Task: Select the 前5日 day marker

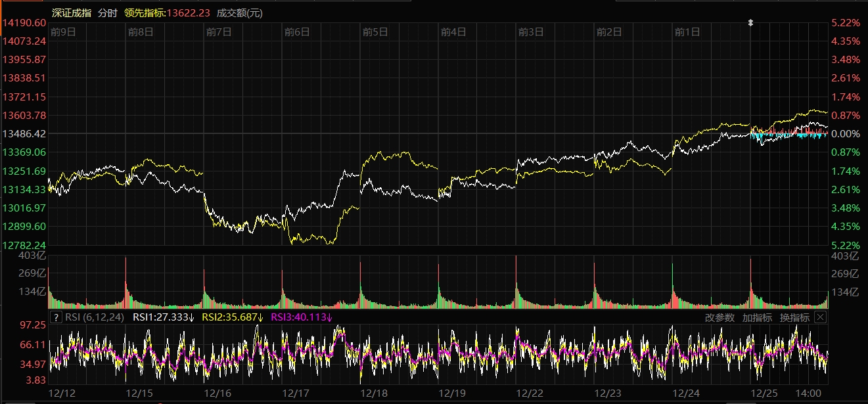Action: pos(376,32)
